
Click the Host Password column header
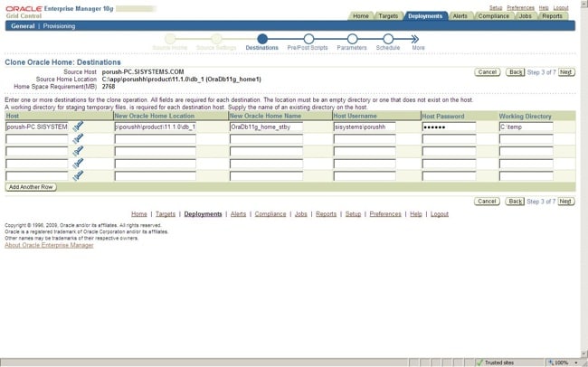point(443,117)
